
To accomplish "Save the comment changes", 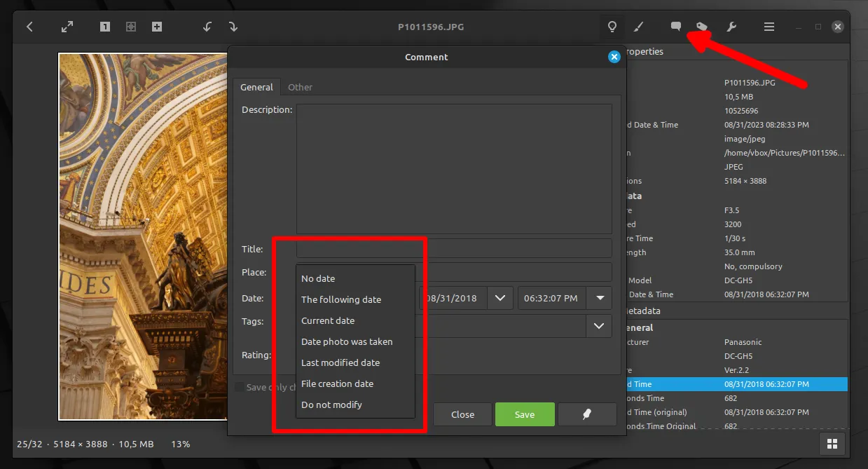I will [524, 414].
